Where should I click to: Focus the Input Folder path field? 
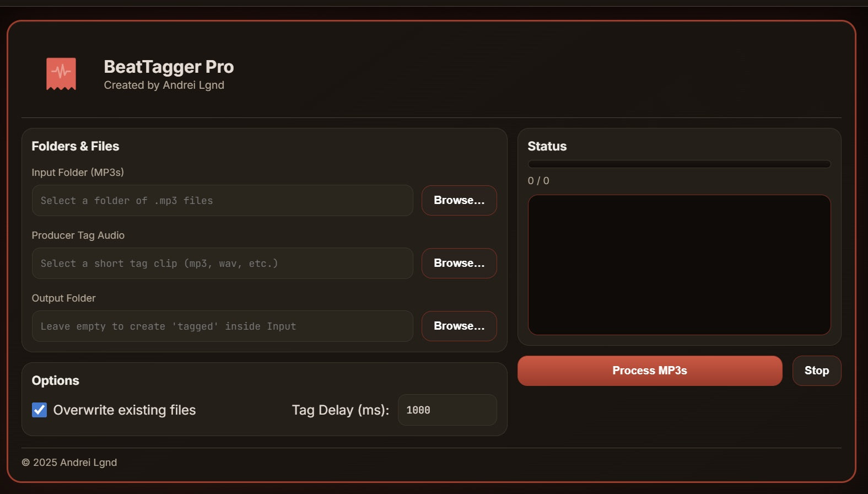(222, 201)
